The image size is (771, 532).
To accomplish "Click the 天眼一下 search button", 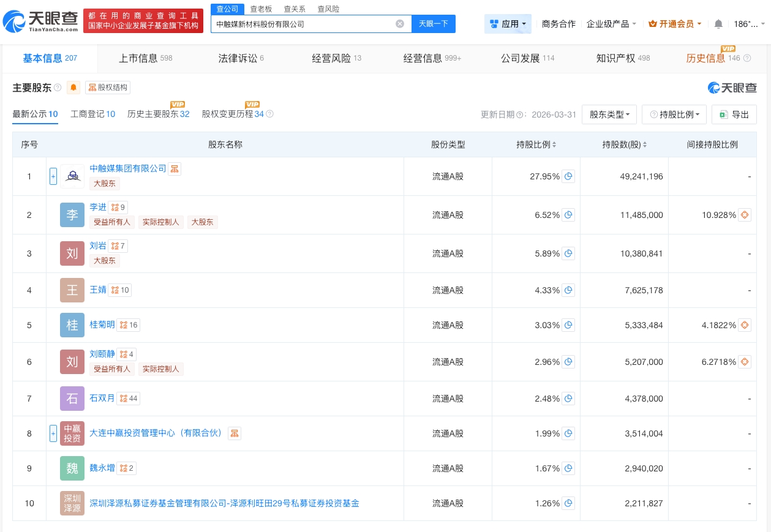I will (434, 24).
